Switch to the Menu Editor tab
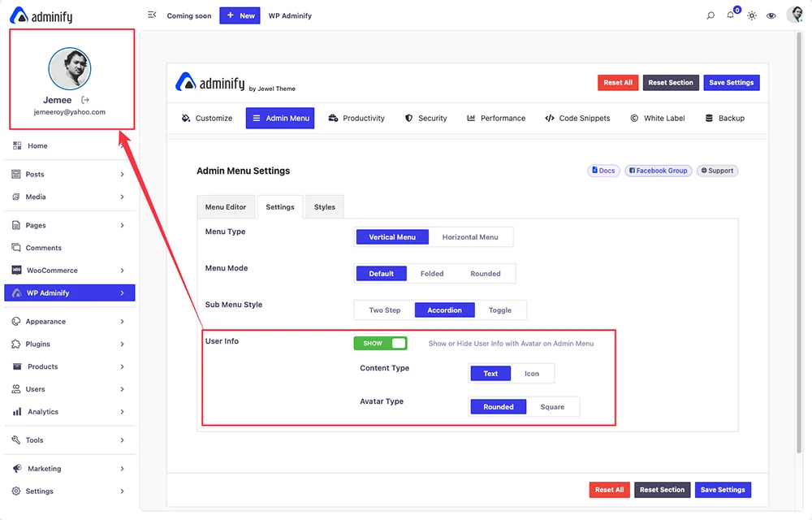 click(226, 207)
